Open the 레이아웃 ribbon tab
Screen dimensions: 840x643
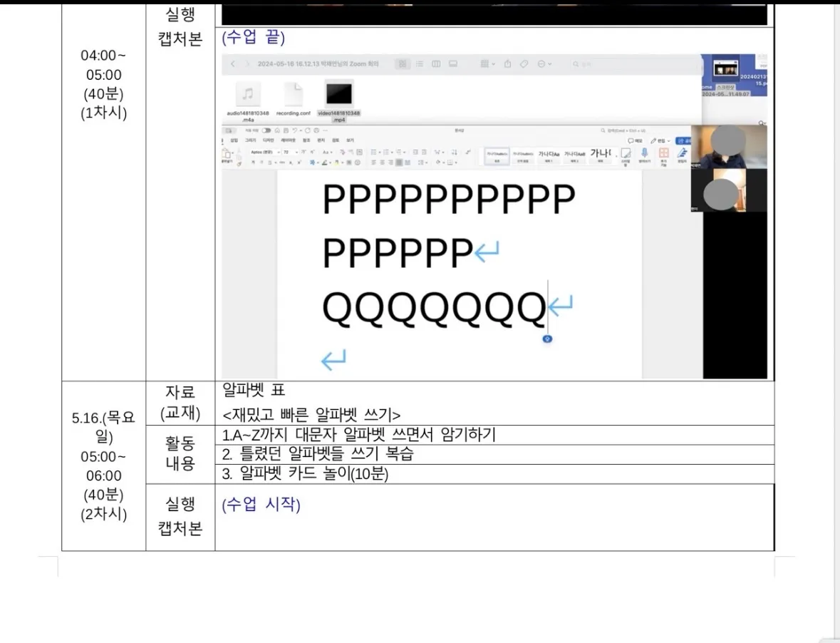pyautogui.click(x=289, y=140)
